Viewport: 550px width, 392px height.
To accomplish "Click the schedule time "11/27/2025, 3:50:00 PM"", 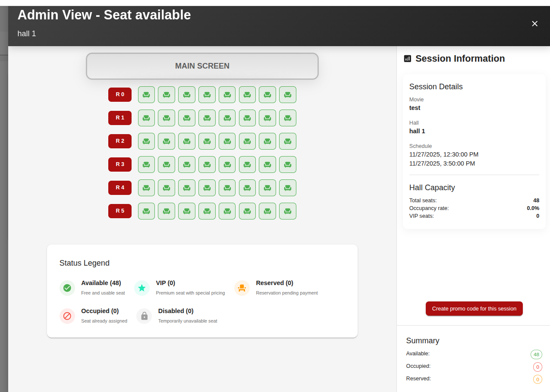I will coord(442,163).
